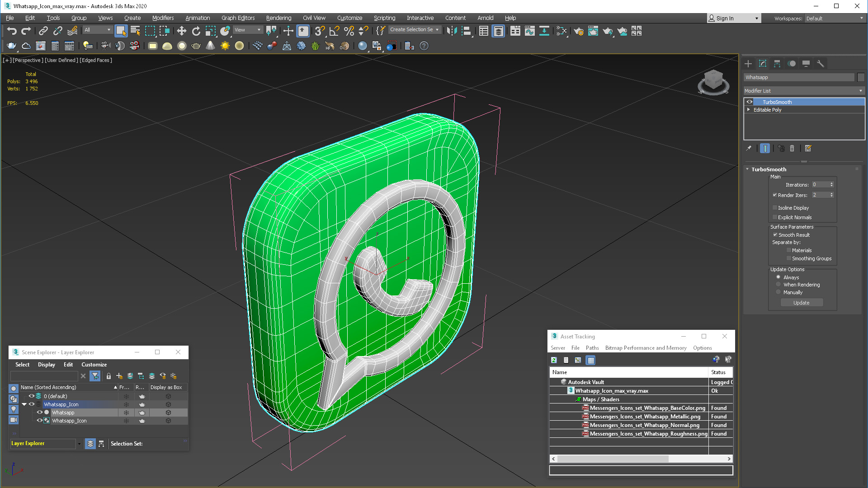Open the Graph Editors menu

(238, 18)
